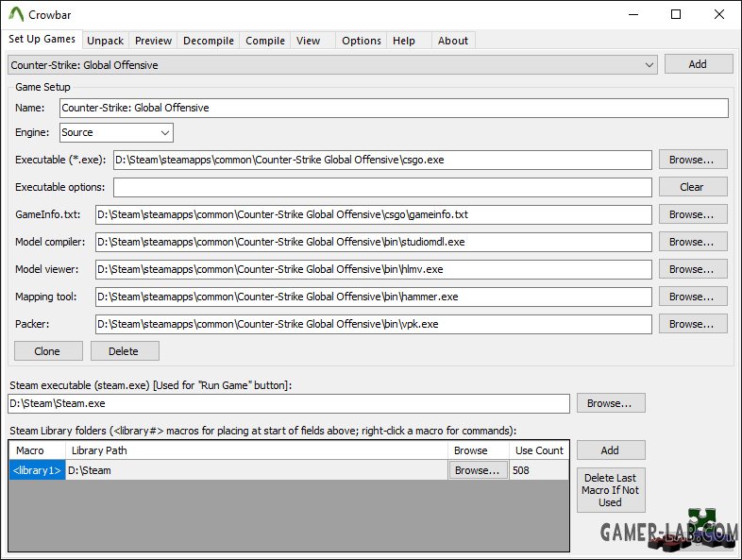The height and width of the screenshot is (560, 742).
Task: Switch to the Set Up Games tab
Action: pyautogui.click(x=42, y=39)
